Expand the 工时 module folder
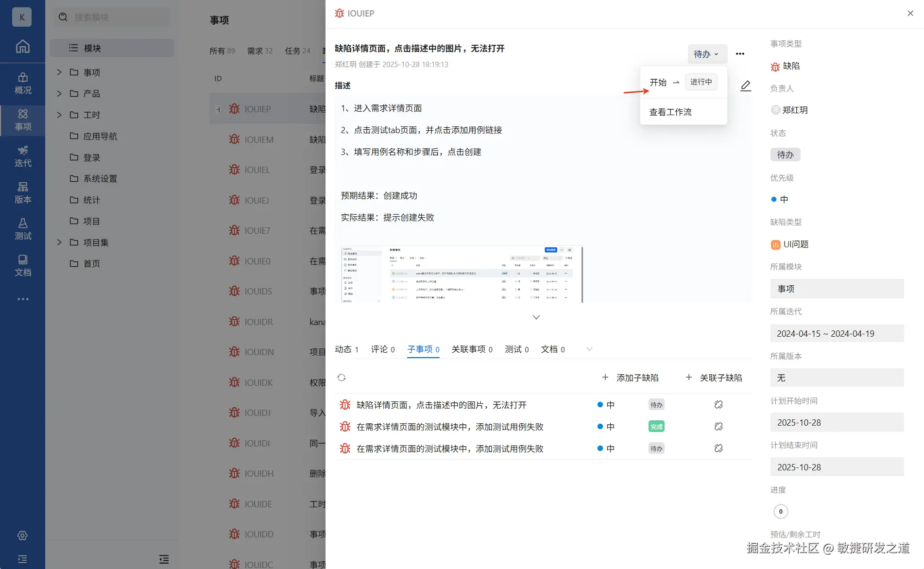 [59, 115]
